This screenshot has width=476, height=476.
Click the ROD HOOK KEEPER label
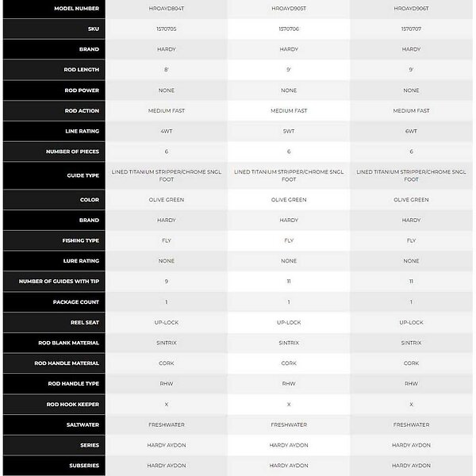(x=74, y=405)
